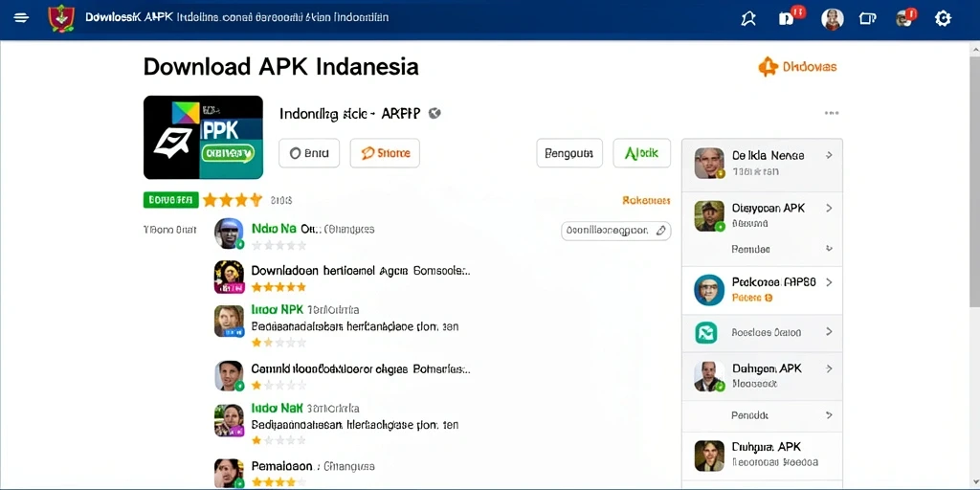Click the 'Download APK Indanesia' heading
The image size is (980, 490).
pyautogui.click(x=281, y=66)
